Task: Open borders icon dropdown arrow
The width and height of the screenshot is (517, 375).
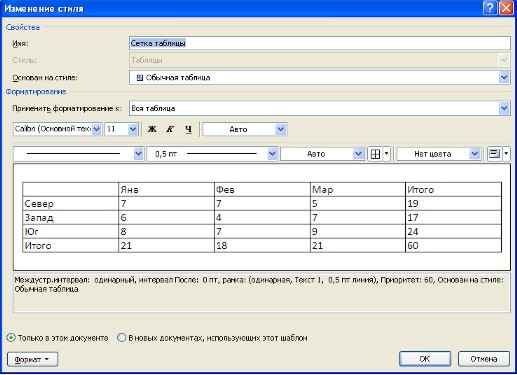Action: tap(387, 154)
